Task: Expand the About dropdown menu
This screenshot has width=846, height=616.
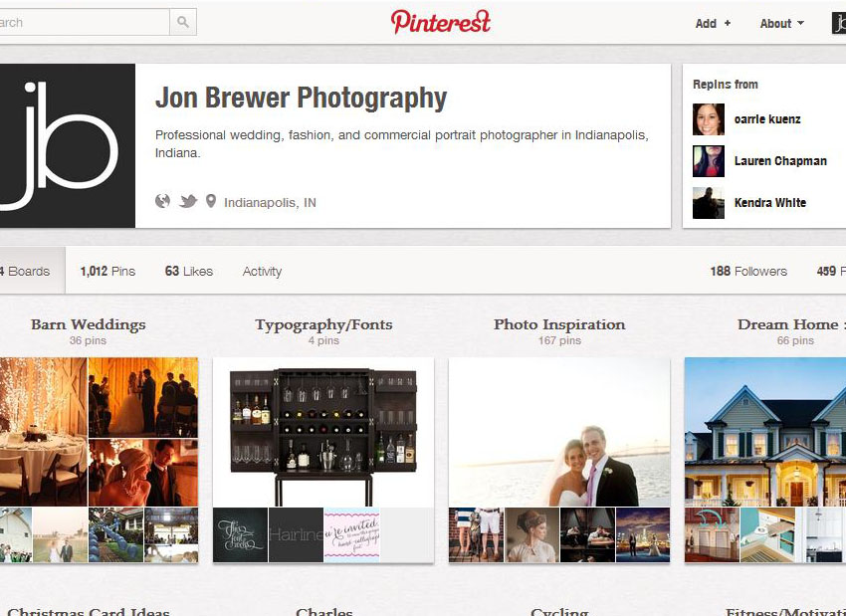Action: 781,23
